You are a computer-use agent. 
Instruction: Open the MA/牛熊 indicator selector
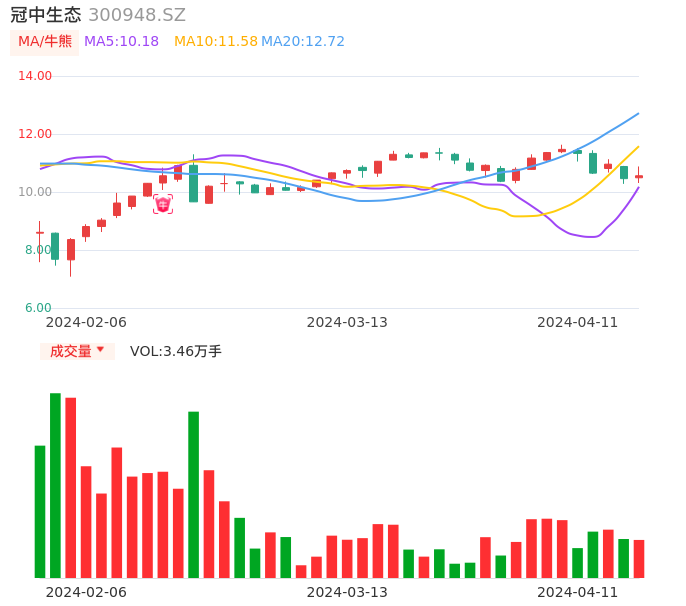click(45, 42)
